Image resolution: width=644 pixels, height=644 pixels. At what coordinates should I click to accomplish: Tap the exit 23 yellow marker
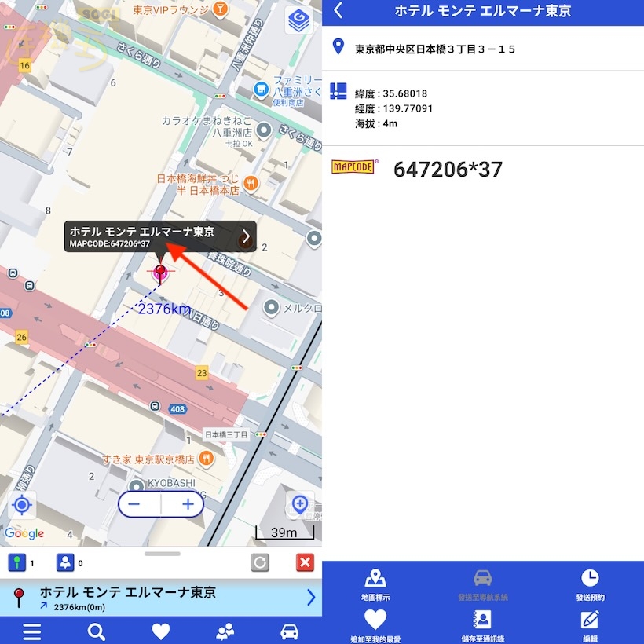coord(202,373)
